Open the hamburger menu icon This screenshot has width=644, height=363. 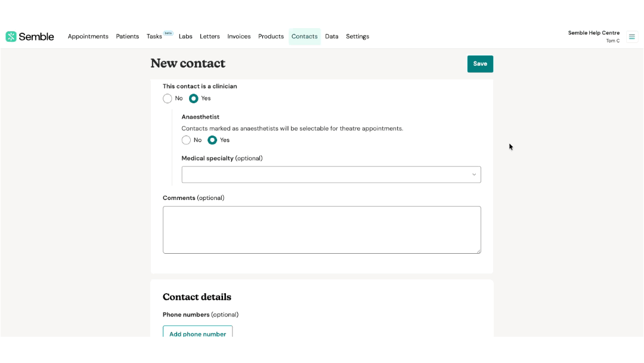click(x=632, y=36)
